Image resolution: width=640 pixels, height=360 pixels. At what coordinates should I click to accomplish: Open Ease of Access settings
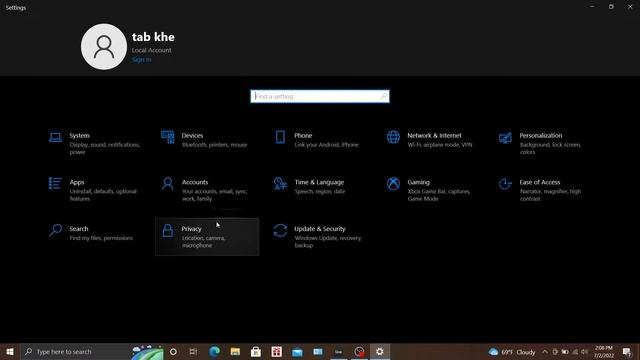click(x=545, y=190)
